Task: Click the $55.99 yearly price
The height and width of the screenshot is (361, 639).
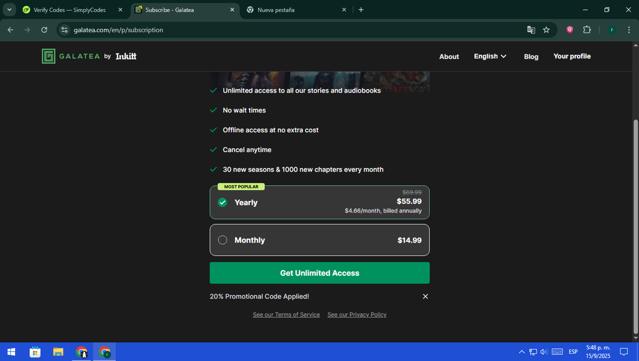Action: click(409, 201)
